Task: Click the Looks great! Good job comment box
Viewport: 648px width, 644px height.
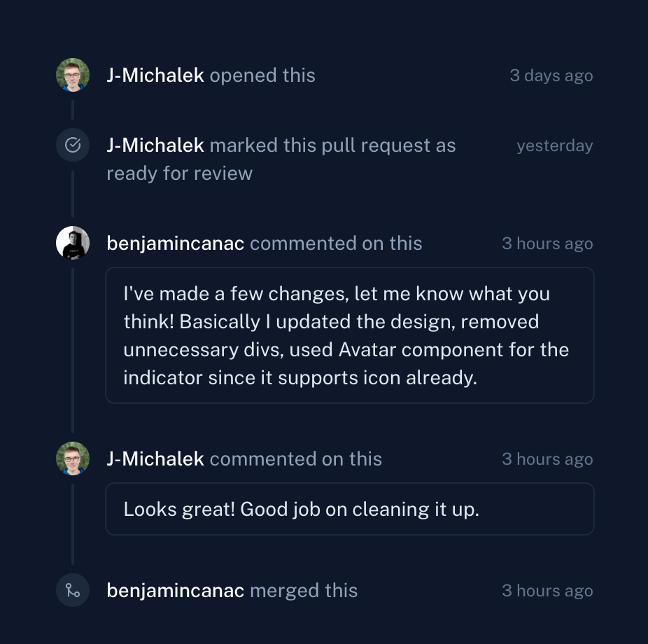Action: point(350,509)
